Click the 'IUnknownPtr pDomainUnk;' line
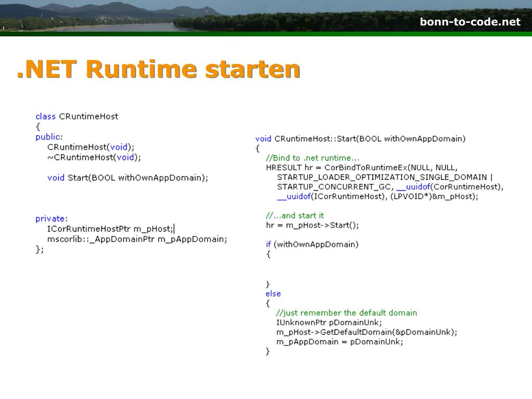This screenshot has width=532, height=399. click(329, 322)
